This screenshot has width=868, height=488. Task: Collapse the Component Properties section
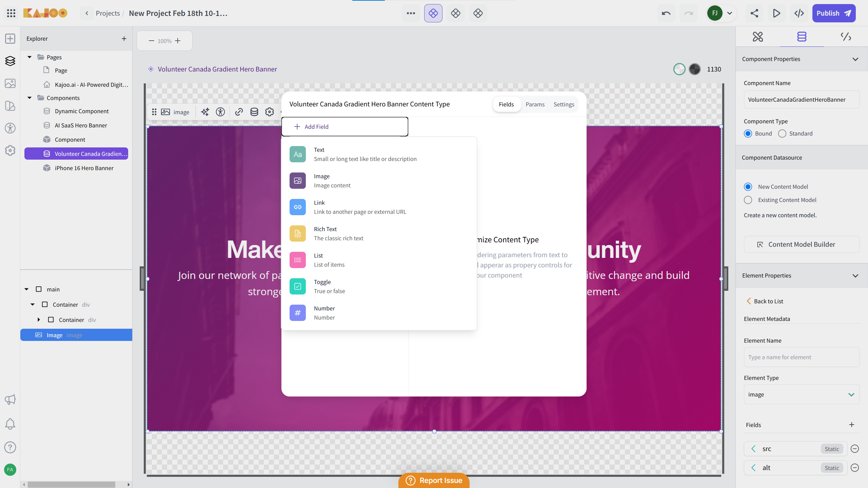(x=855, y=59)
